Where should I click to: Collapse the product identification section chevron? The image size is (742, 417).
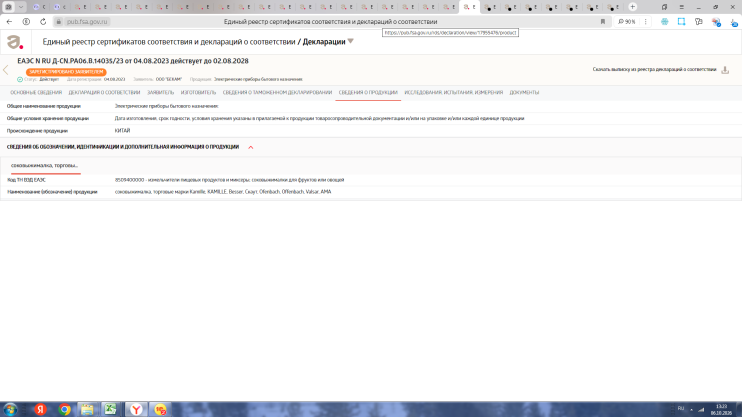pos(251,147)
